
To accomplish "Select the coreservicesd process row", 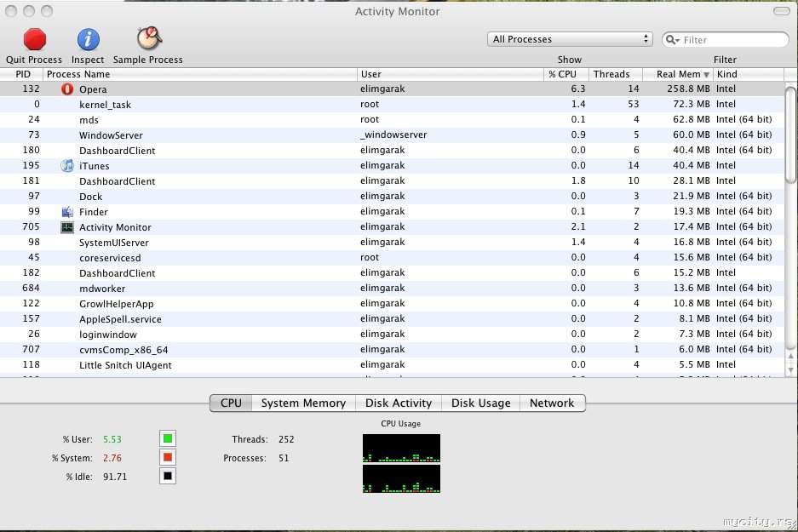I will (392, 257).
